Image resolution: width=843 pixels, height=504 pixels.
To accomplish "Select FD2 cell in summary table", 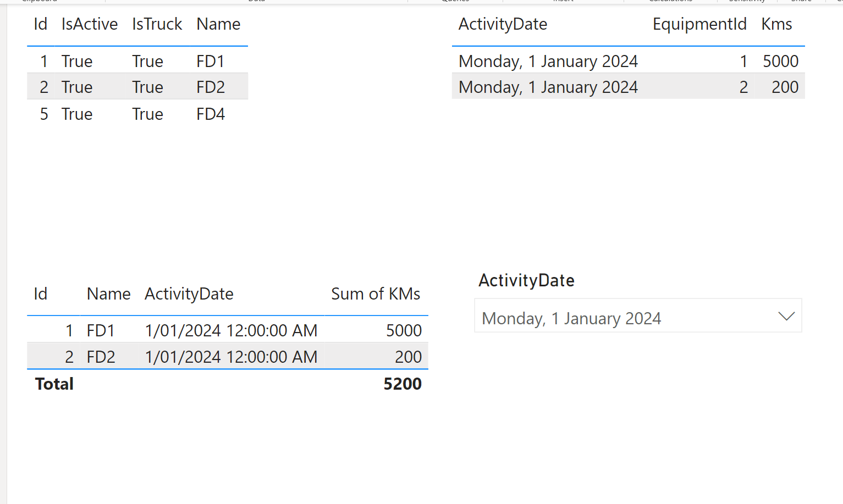I will point(101,357).
